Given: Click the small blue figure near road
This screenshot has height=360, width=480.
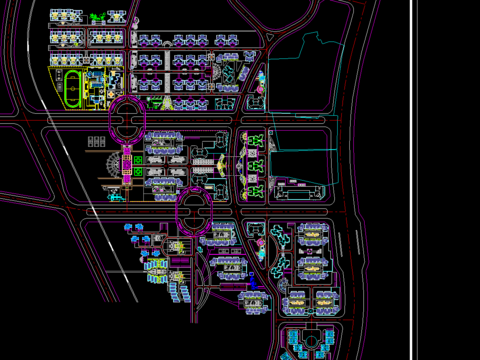Looking at the screenshot, I should point(253,281).
